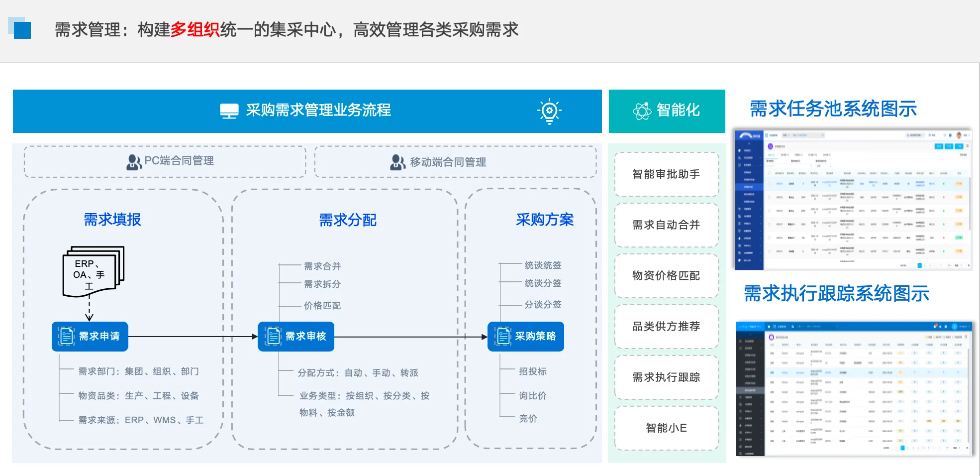Select the highlighted sidebar menu item in the task pool

pos(749,187)
